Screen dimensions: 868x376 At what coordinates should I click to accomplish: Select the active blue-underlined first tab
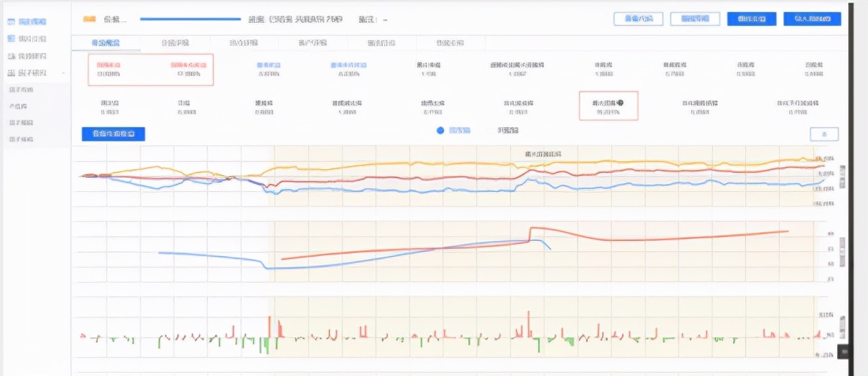coord(106,43)
